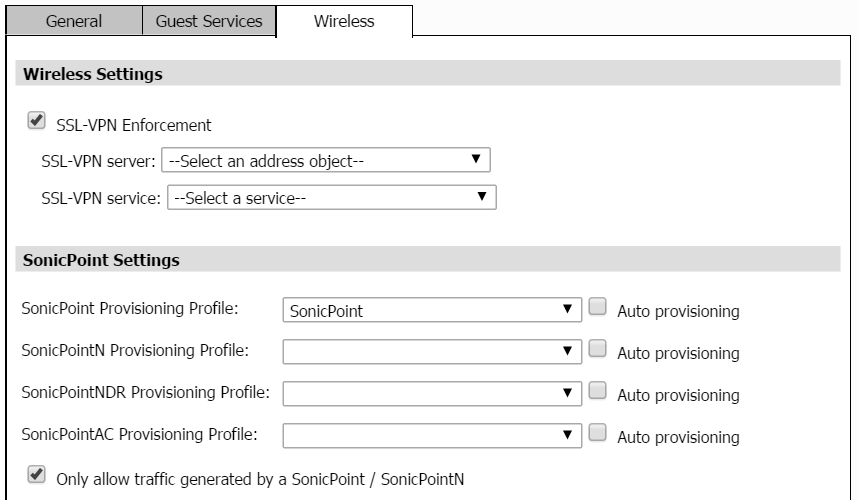Select the Wireless tab
The image size is (858, 500).
click(344, 21)
